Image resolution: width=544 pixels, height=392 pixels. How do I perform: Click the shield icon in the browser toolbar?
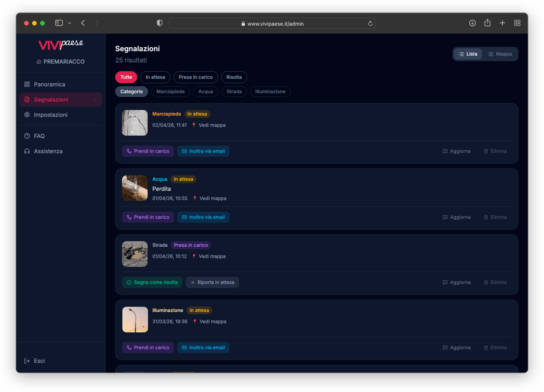pyautogui.click(x=160, y=23)
